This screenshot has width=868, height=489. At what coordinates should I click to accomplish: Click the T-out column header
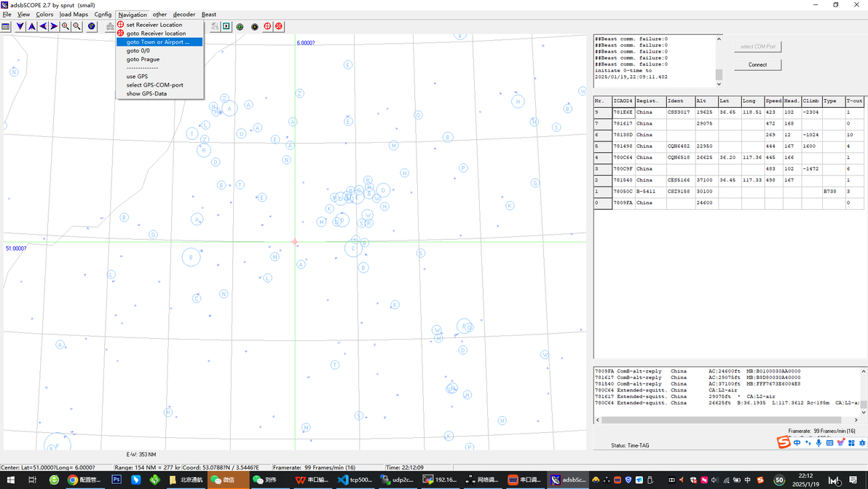pyautogui.click(x=854, y=101)
